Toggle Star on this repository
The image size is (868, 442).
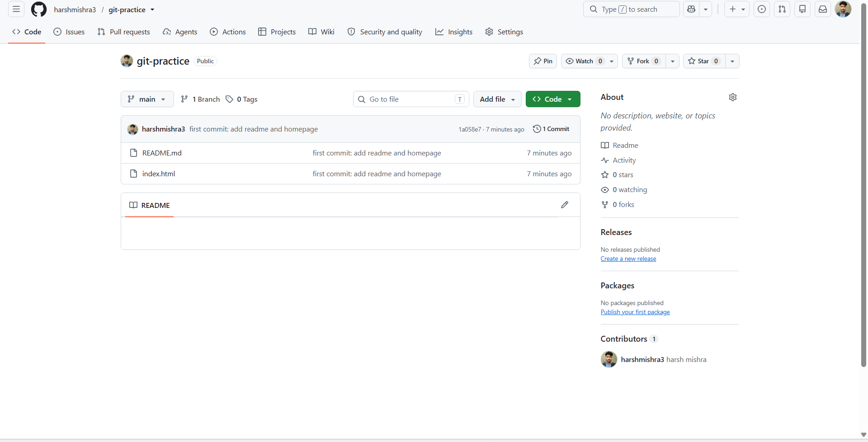tap(704, 61)
